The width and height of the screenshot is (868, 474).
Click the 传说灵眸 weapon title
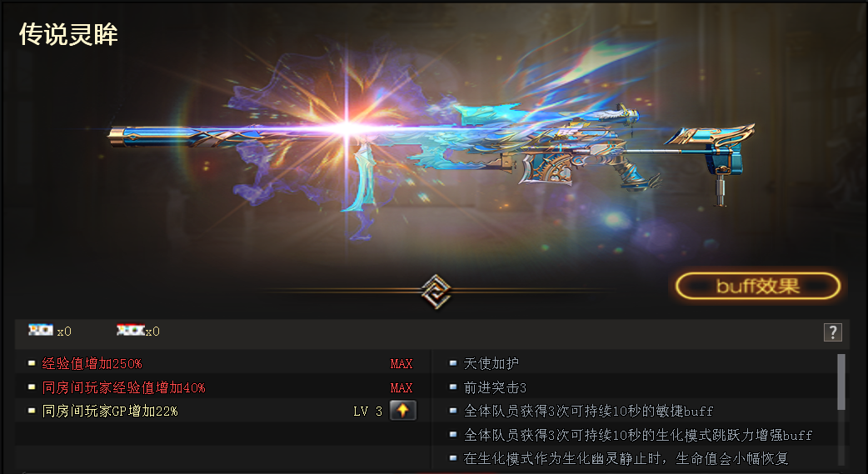pyautogui.click(x=68, y=34)
